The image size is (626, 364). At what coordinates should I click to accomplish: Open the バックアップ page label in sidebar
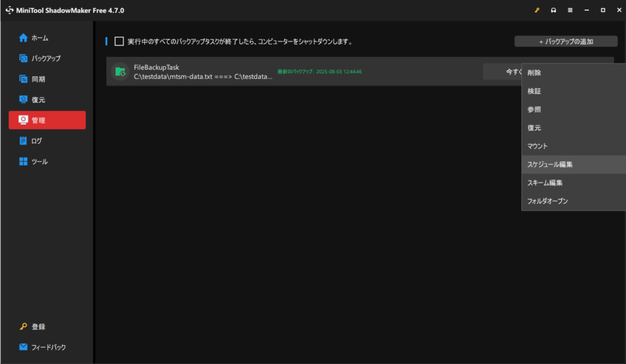click(46, 58)
